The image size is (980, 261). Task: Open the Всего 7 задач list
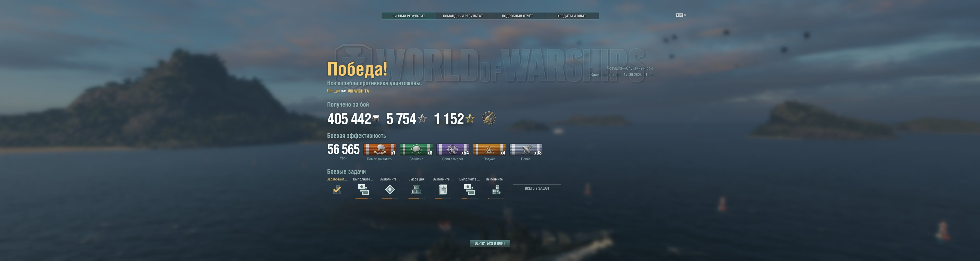pyautogui.click(x=536, y=188)
